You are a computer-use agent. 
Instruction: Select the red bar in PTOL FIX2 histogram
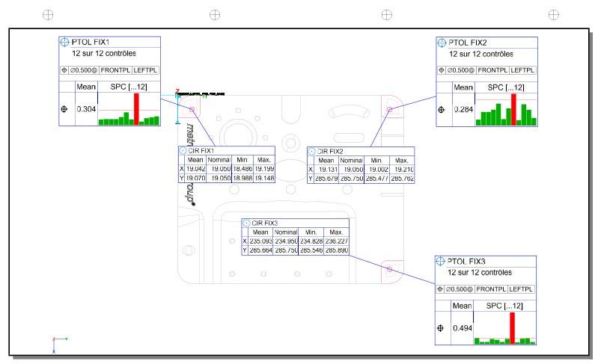513,109
